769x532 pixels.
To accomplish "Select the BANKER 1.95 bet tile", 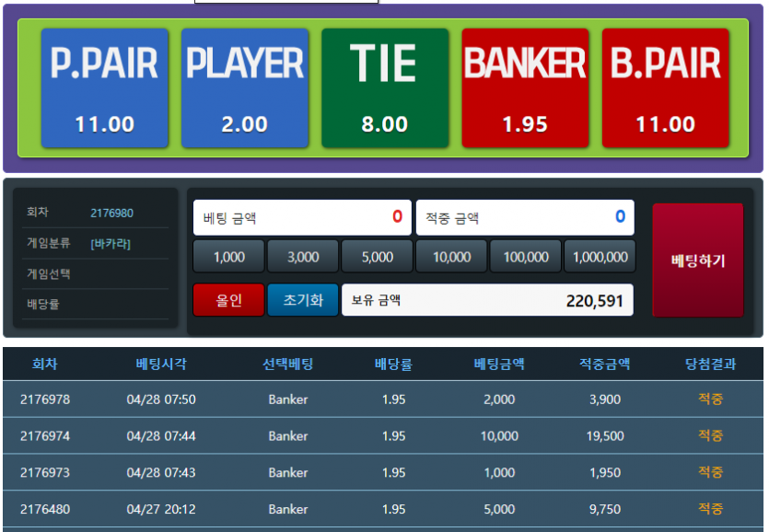I will tap(525, 88).
